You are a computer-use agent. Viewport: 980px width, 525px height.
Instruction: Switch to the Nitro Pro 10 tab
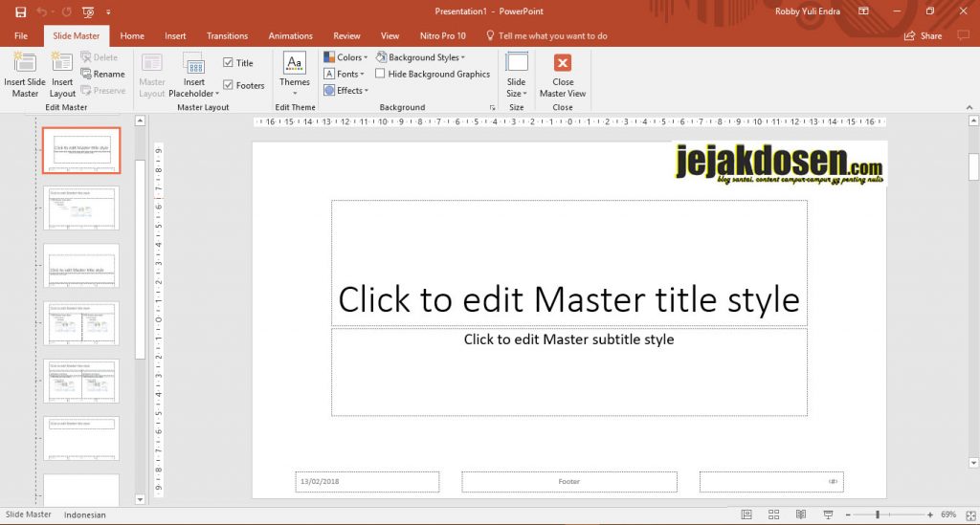(442, 35)
